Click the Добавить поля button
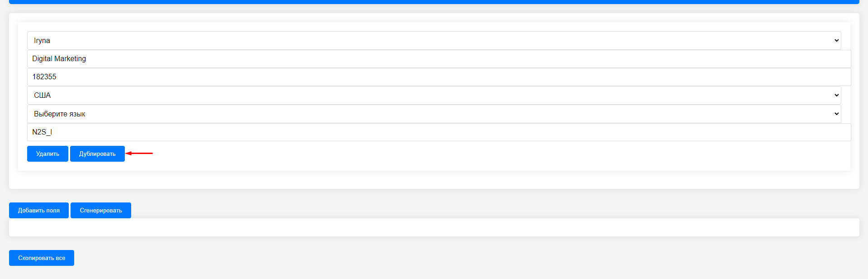The height and width of the screenshot is (279, 868). [39, 210]
